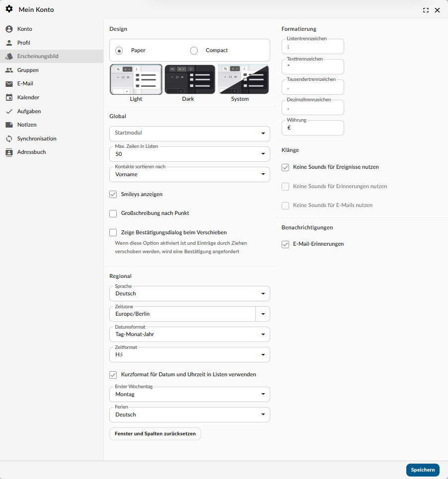The width and height of the screenshot is (448, 479).
Task: Click the Konto account icon in sidebar
Action: pyautogui.click(x=9, y=29)
